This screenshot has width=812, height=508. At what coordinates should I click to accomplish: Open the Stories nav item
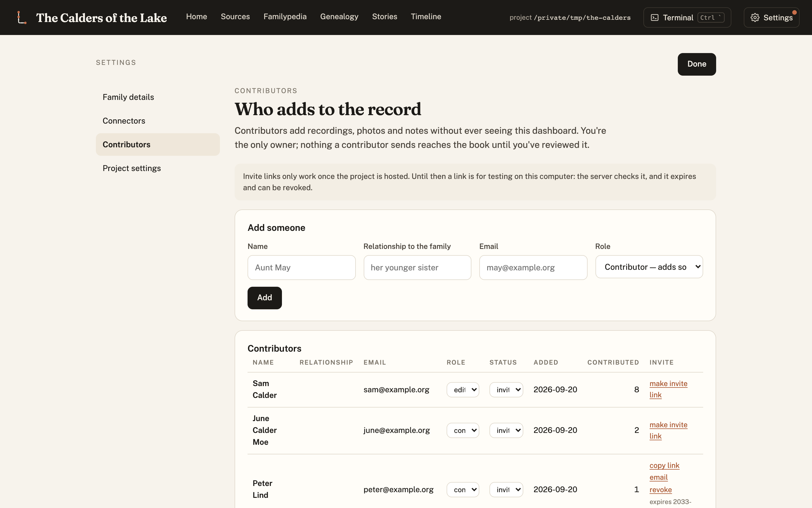385,16
